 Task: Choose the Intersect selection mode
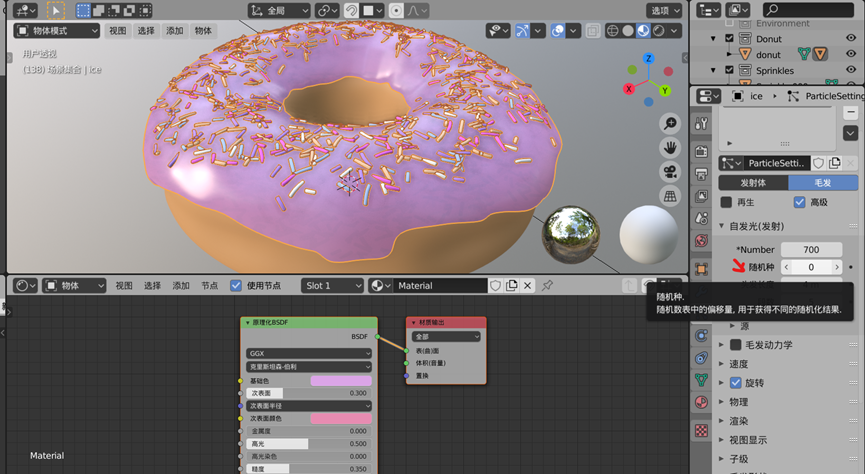pos(145,10)
